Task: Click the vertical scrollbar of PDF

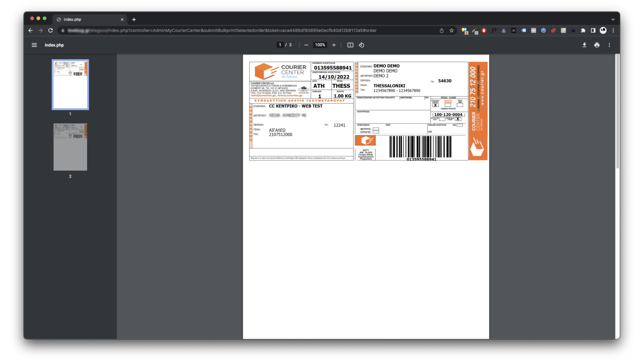Action: click(617, 111)
